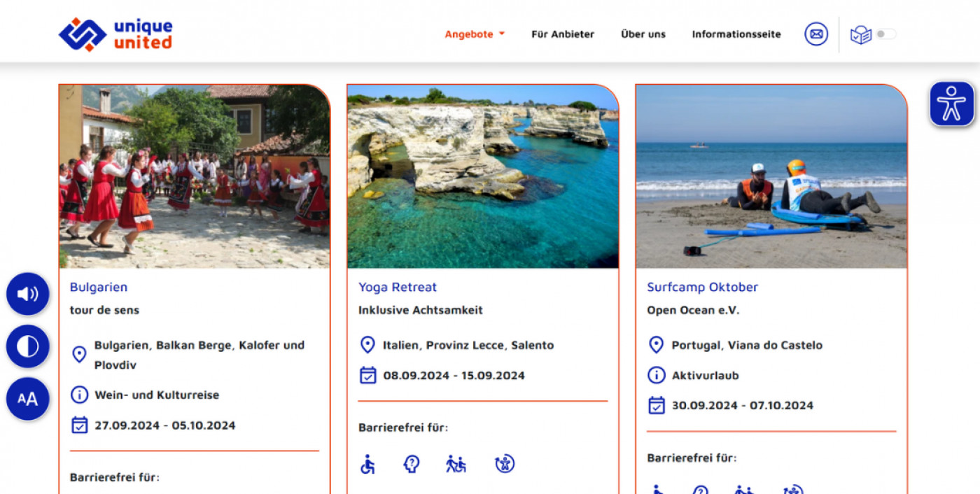Toggle the easy-language switch in header
This screenshot has width=980, height=494.
click(886, 34)
